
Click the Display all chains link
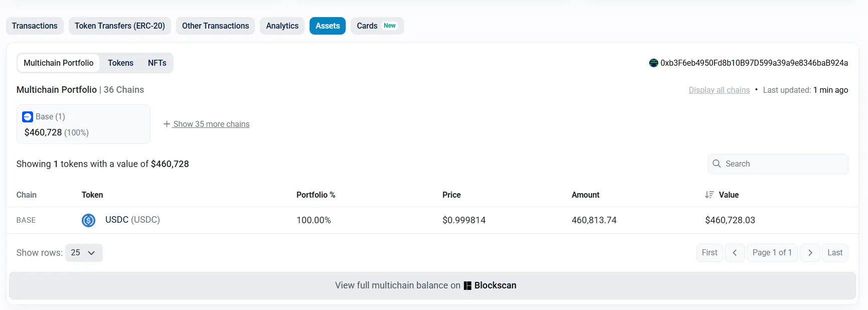click(x=719, y=90)
